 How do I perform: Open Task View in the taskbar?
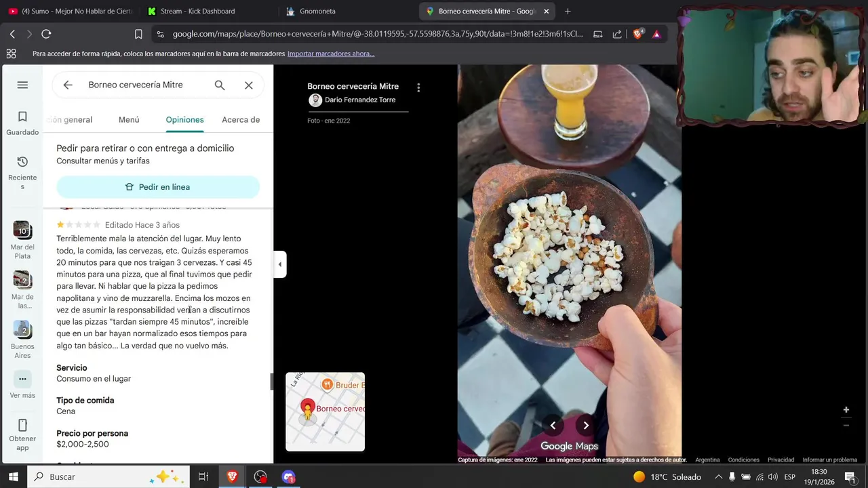[203, 476]
